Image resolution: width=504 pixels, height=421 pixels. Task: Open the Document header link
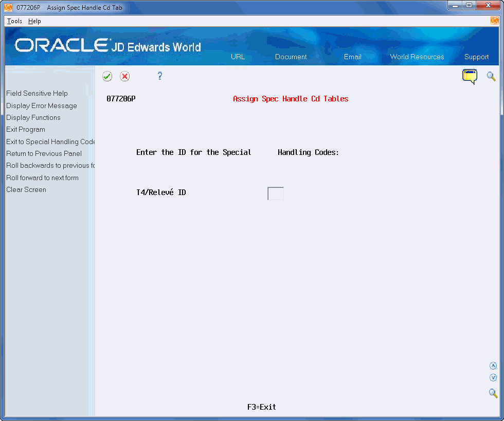(x=291, y=57)
